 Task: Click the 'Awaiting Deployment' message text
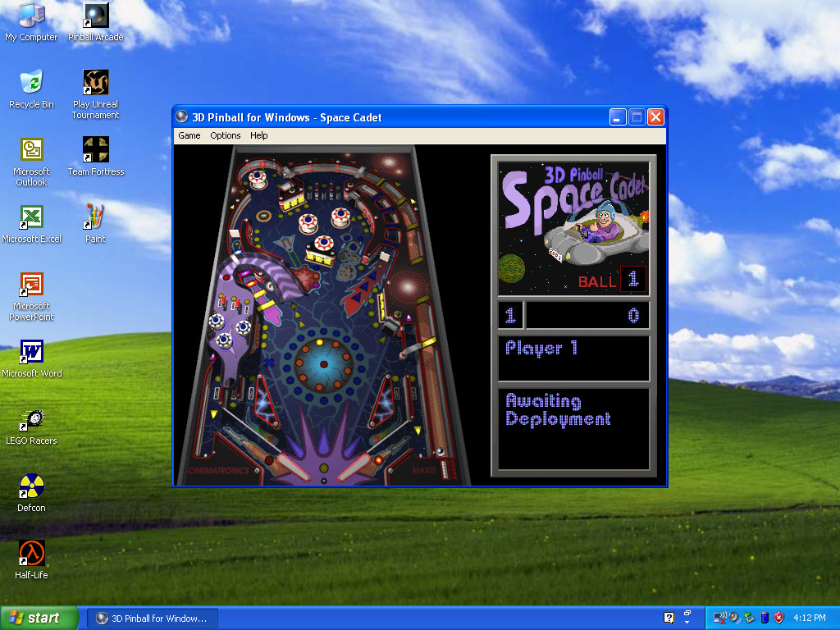[558, 410]
